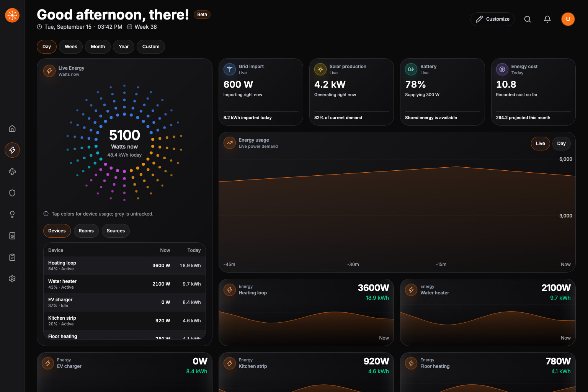Click the 294.2 projected this month text

coord(523,118)
